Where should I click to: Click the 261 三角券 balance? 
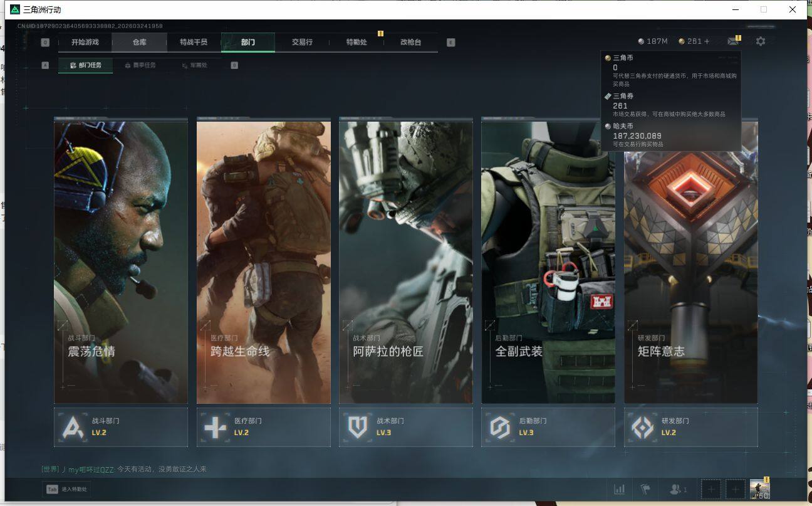click(690, 41)
